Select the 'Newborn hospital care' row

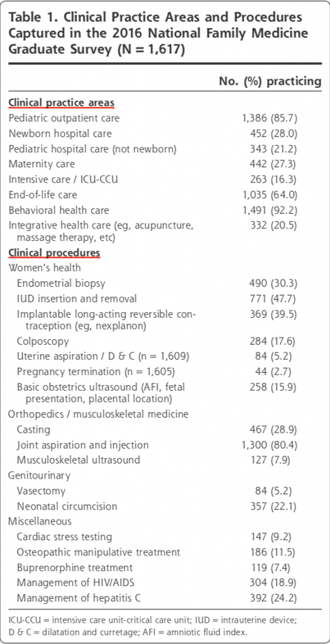(165, 133)
